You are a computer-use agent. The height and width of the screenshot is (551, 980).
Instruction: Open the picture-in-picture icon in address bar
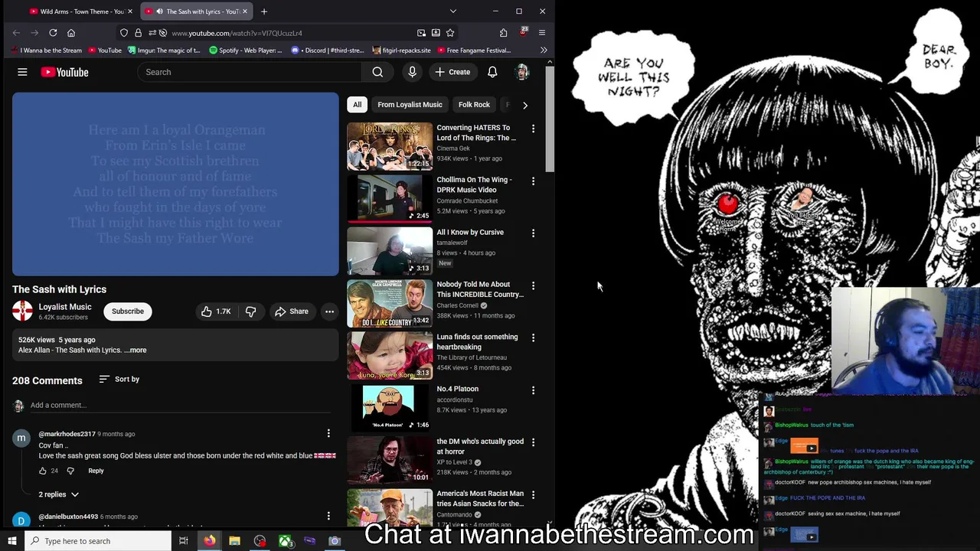point(421,33)
